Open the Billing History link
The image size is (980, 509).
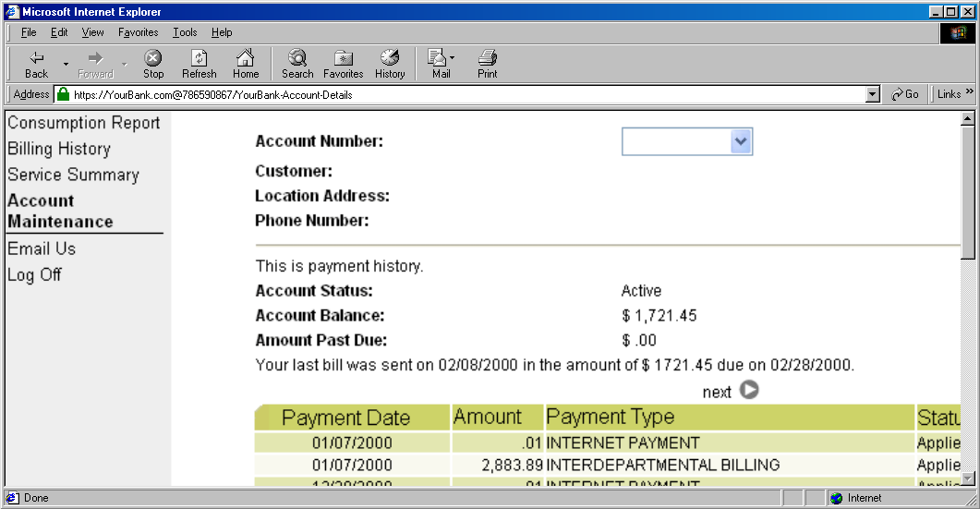(x=59, y=149)
